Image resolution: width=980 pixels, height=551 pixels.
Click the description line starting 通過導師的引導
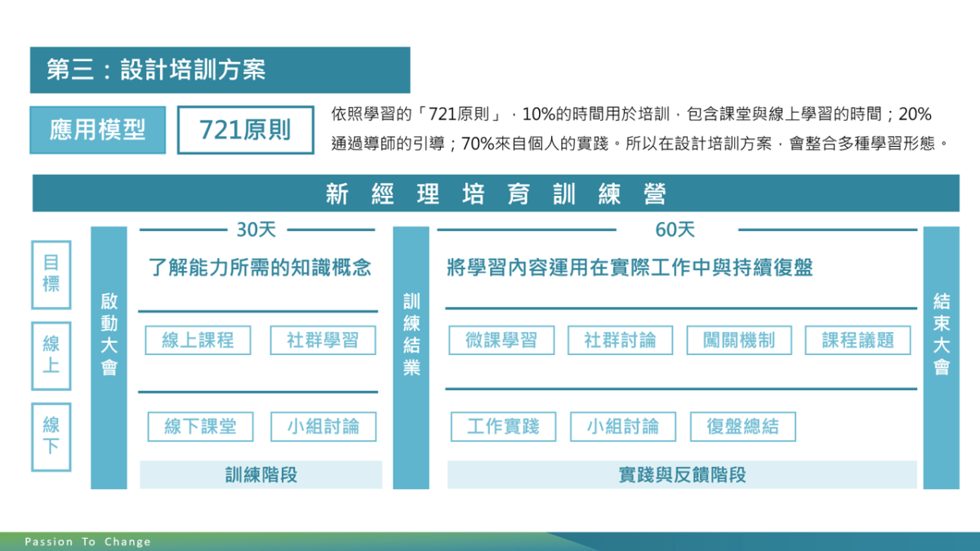click(642, 144)
